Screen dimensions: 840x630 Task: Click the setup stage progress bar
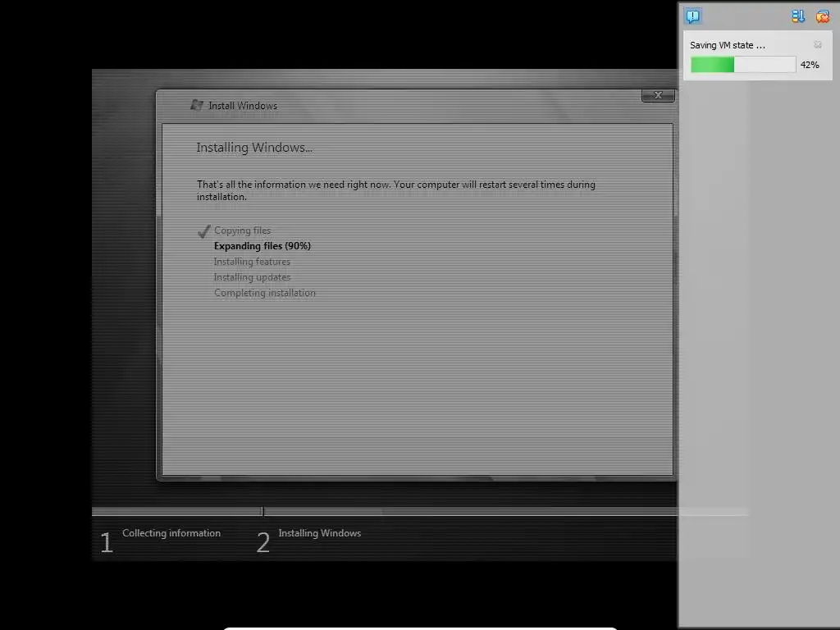[420, 512]
